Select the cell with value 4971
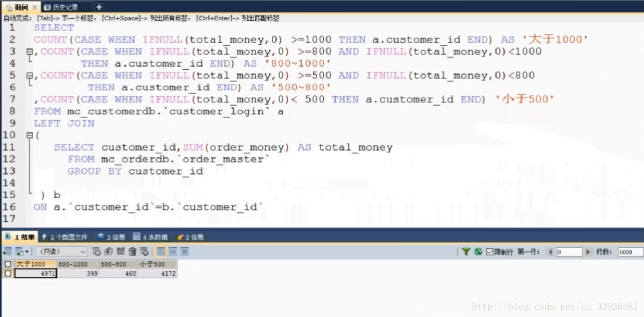Screen dimensions: 644x317 click(x=35, y=273)
